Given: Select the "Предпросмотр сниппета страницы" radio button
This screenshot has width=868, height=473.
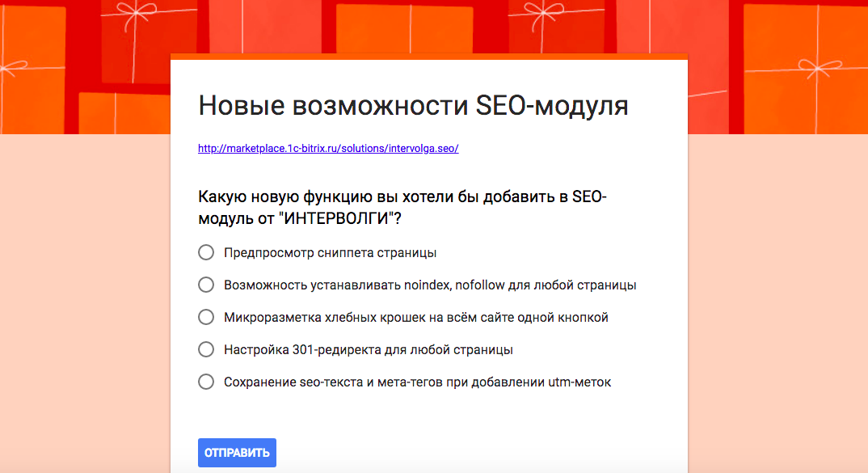Looking at the screenshot, I should (206, 252).
